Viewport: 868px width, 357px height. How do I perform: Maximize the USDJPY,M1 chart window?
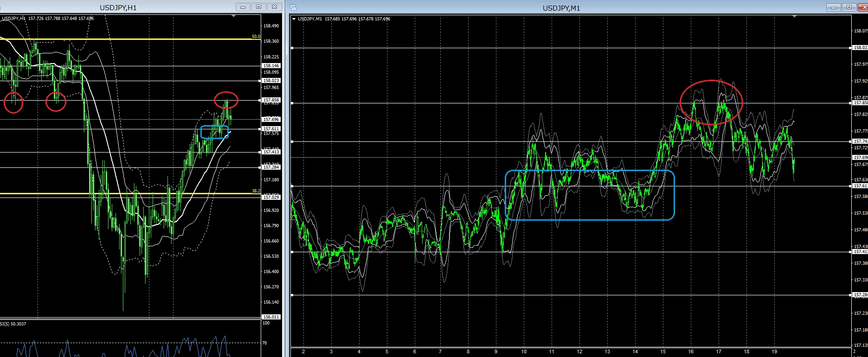(849, 7)
